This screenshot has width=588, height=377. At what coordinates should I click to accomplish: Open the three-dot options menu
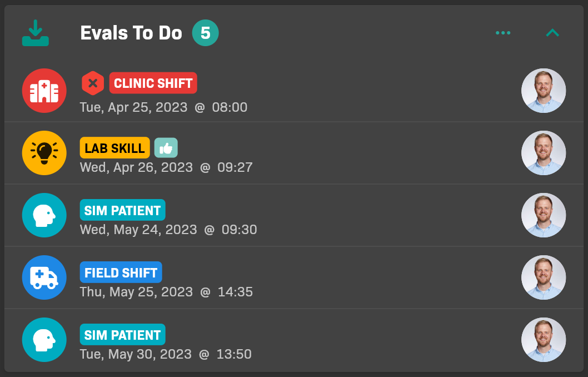(x=503, y=33)
